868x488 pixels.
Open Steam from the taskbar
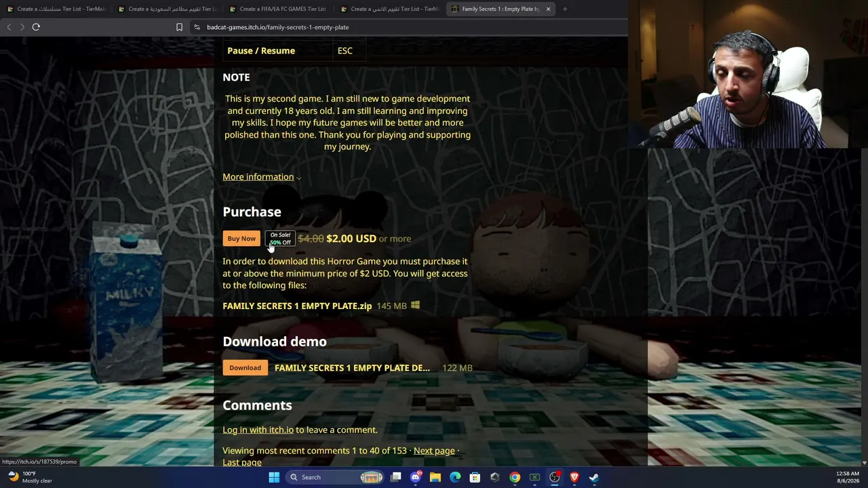coord(594,477)
